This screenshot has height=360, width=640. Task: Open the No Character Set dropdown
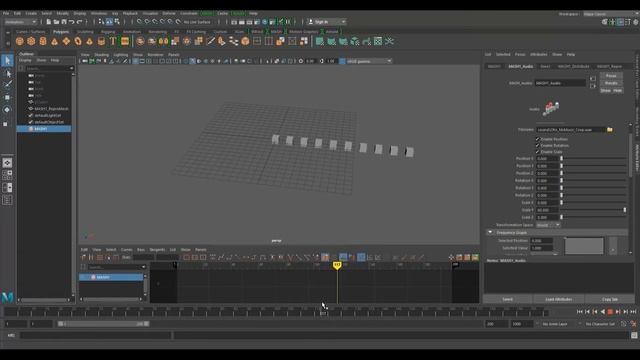[600, 324]
